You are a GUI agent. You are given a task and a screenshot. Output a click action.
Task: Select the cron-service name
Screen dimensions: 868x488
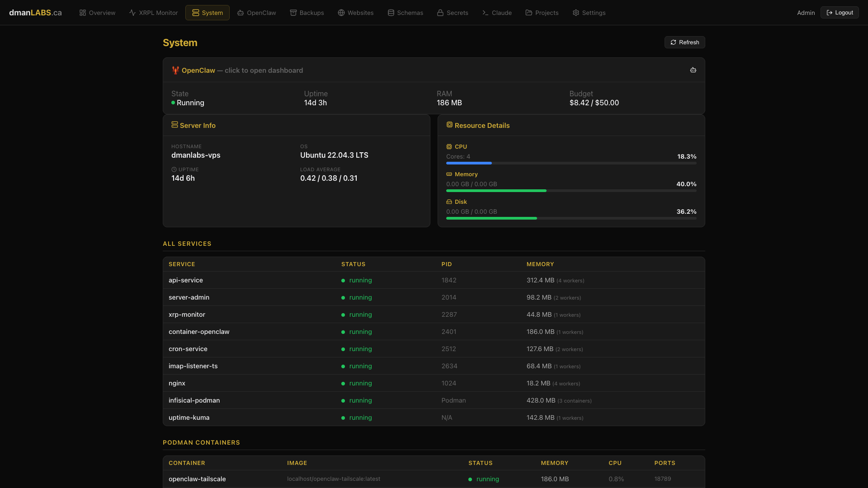188,349
